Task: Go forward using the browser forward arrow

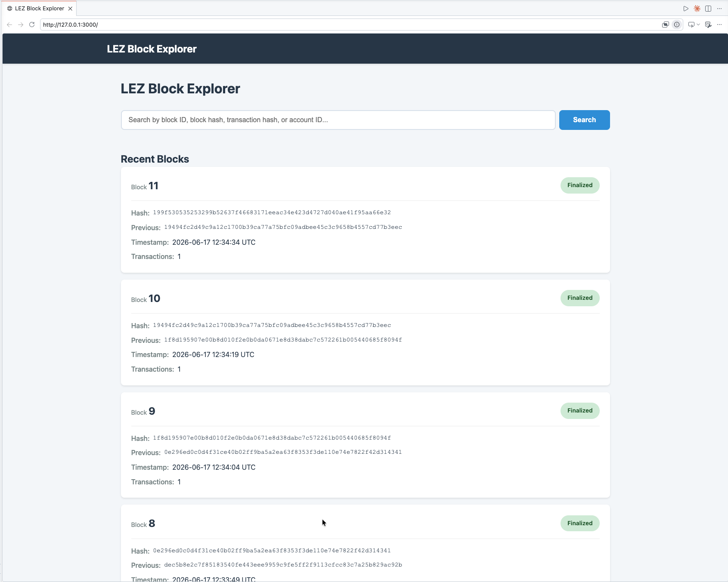Action: pos(21,25)
